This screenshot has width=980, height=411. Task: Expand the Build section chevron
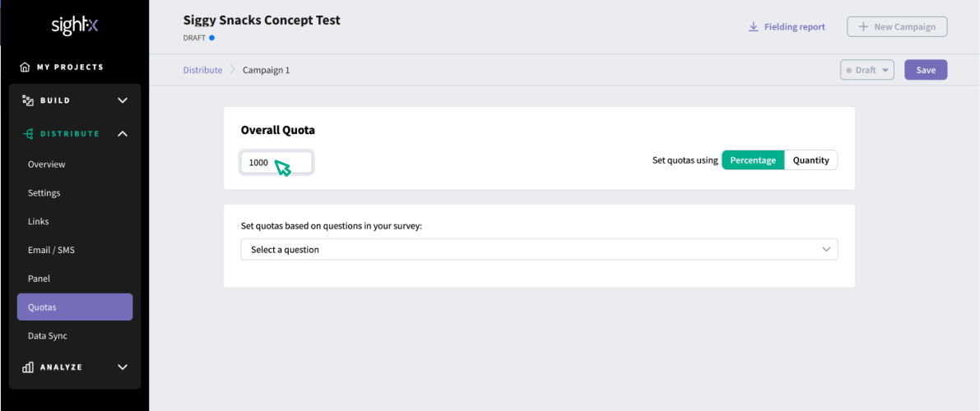click(x=123, y=100)
